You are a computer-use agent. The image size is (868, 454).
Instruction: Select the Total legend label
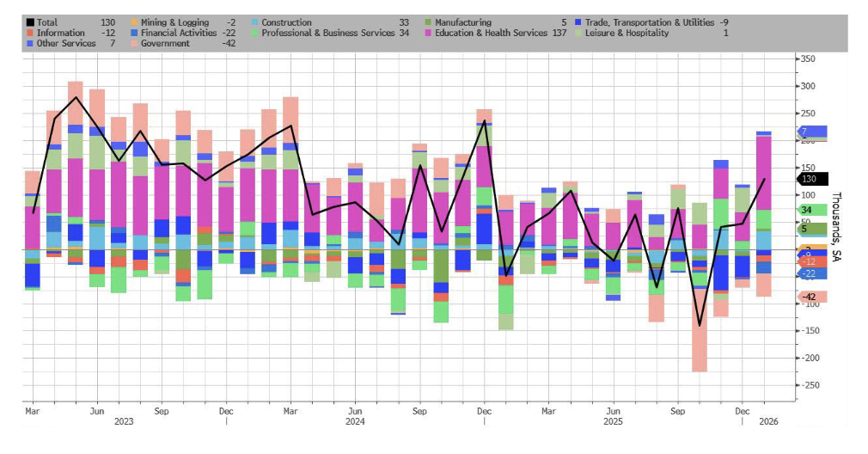(47, 22)
